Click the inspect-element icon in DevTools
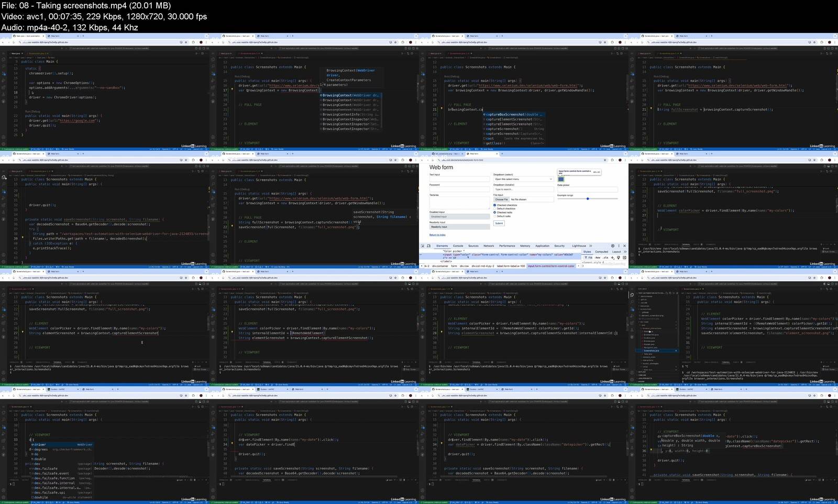Screen dimensions: 838x504 (x=423, y=245)
